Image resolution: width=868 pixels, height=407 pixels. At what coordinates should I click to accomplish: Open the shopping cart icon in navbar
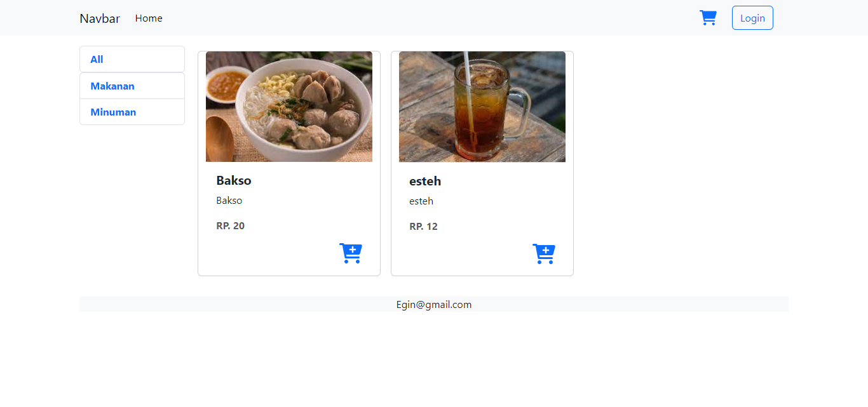[x=708, y=18]
